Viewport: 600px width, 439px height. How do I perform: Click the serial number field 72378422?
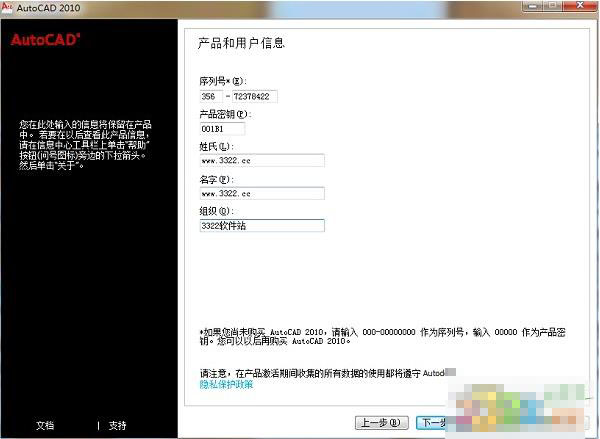(x=254, y=96)
